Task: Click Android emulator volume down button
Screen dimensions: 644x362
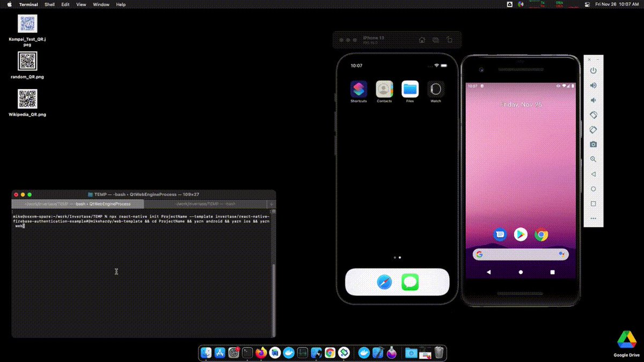Action: click(x=593, y=100)
